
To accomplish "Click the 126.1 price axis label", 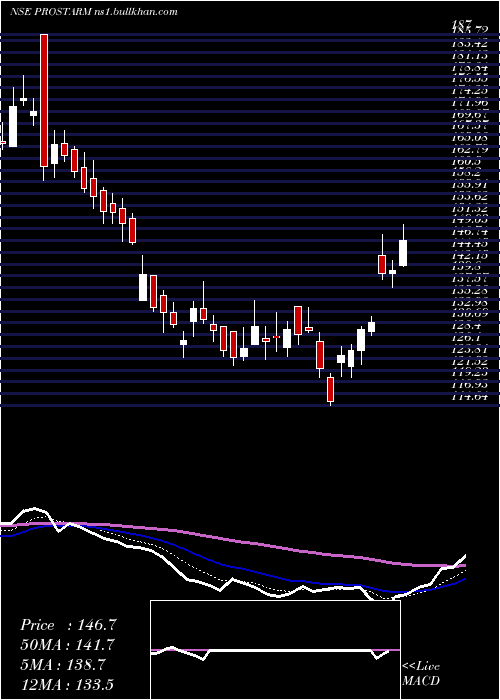I will click(467, 338).
